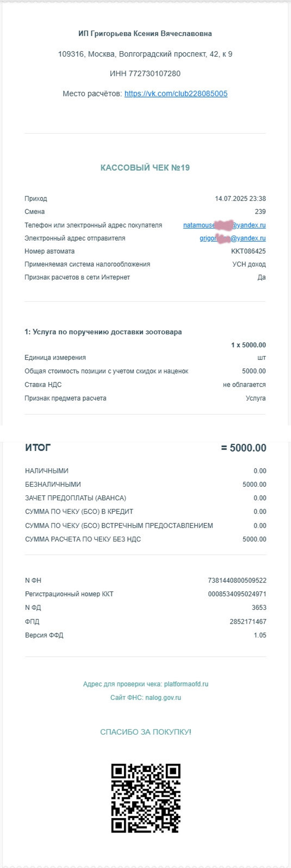This screenshot has width=291, height=868.
Task: Click the nalog.gov.ru ФНС site text
Action: click(163, 698)
